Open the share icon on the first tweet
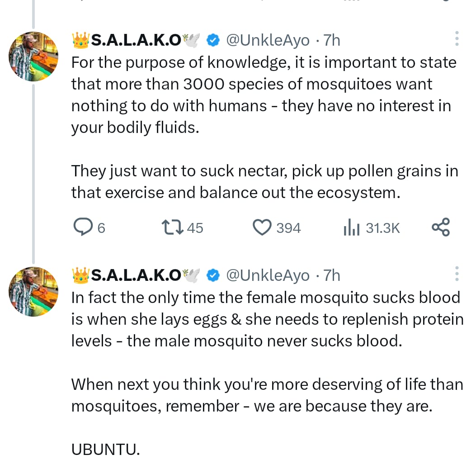476x469 pixels. (441, 227)
